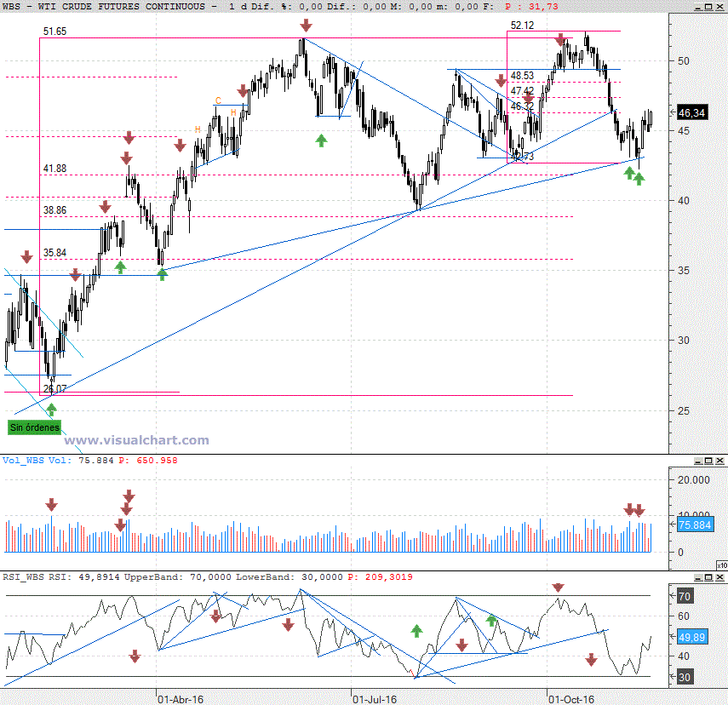Image resolution: width=728 pixels, height=705 pixels.
Task: Click the RSI upper band 70 marker
Action: point(685,596)
